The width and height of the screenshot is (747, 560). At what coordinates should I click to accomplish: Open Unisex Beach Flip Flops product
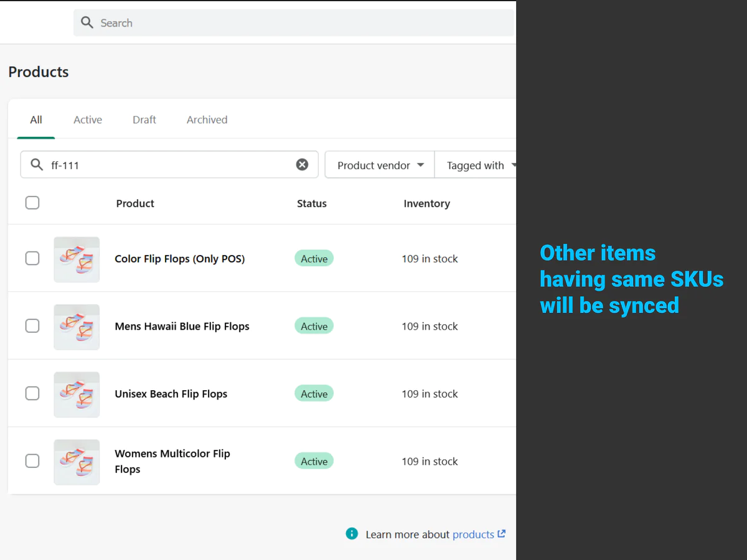[x=171, y=394]
